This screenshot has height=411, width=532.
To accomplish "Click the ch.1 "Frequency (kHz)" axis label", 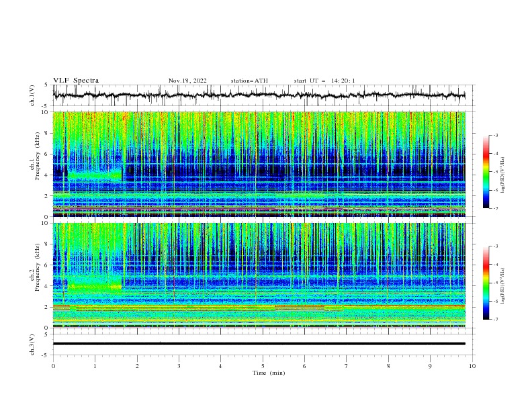I will click(x=37, y=156).
